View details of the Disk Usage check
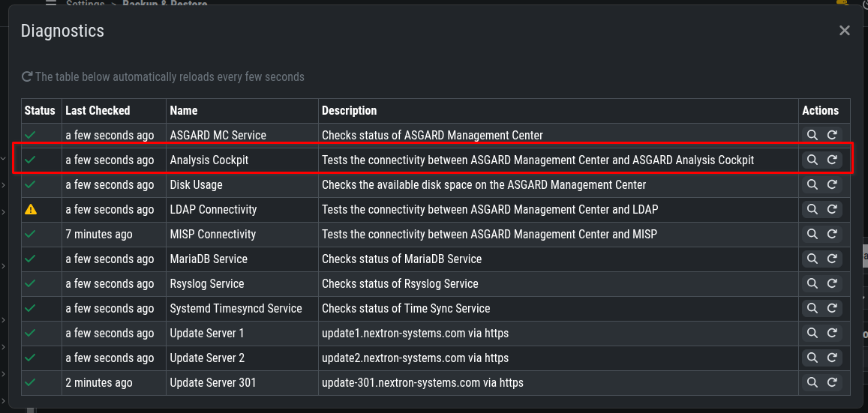 (812, 184)
